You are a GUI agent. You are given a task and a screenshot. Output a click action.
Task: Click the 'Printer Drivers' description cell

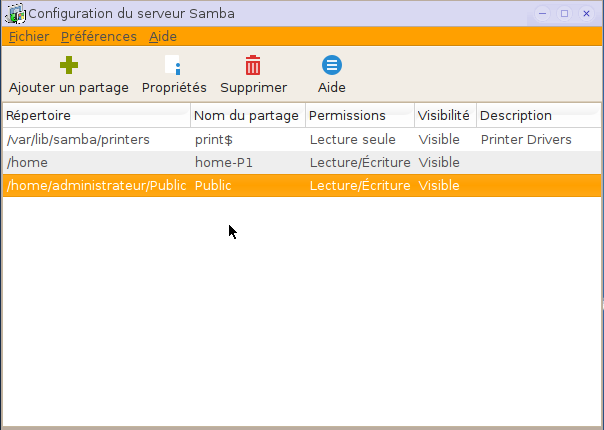[526, 139]
